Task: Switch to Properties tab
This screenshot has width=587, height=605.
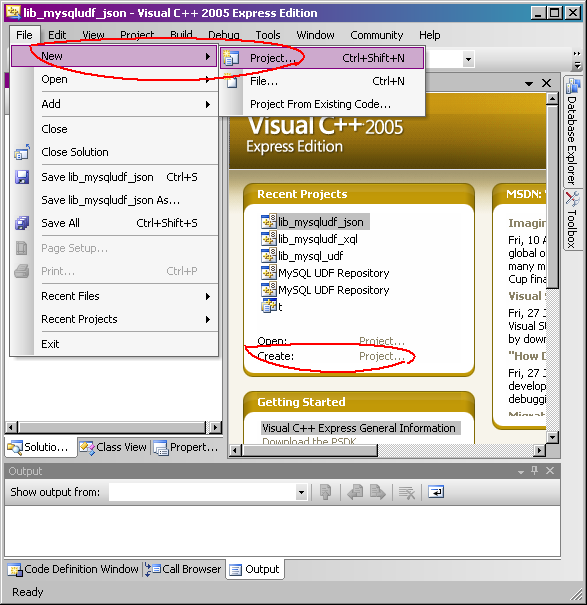Action: tap(187, 447)
